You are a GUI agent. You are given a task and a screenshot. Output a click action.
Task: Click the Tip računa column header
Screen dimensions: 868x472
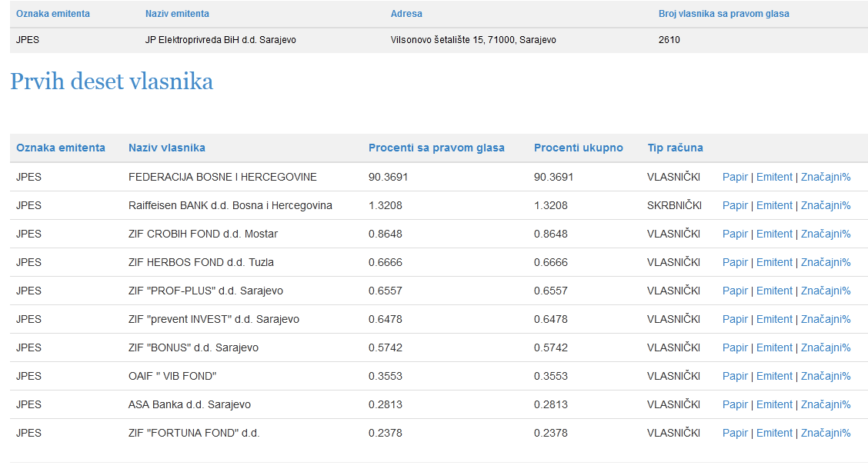[x=676, y=148]
